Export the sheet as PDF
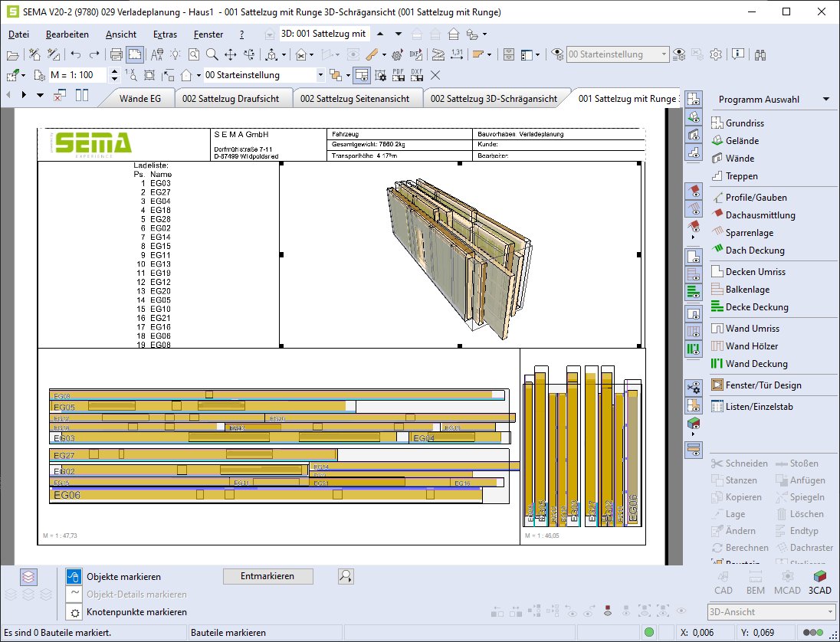 [x=398, y=75]
